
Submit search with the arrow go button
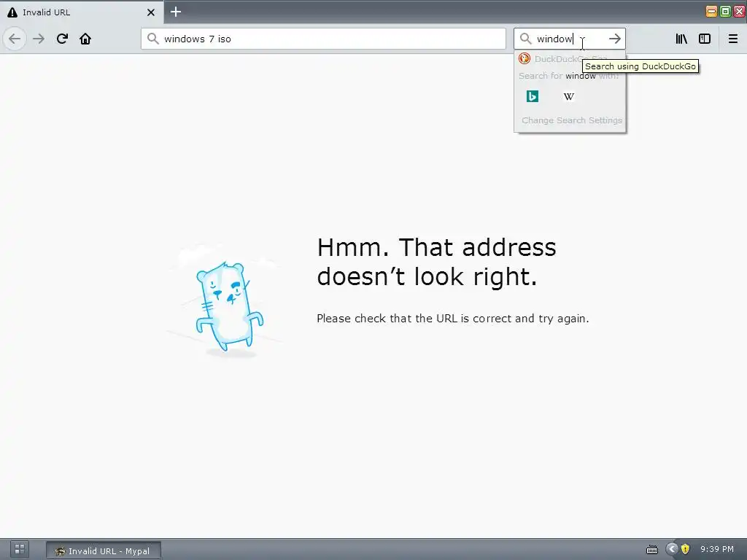[614, 39]
